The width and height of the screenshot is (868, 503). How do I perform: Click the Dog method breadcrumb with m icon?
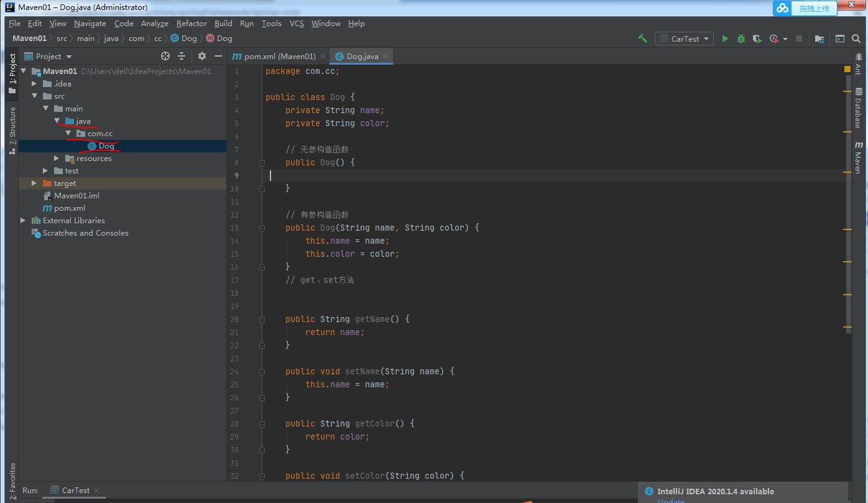pos(219,39)
